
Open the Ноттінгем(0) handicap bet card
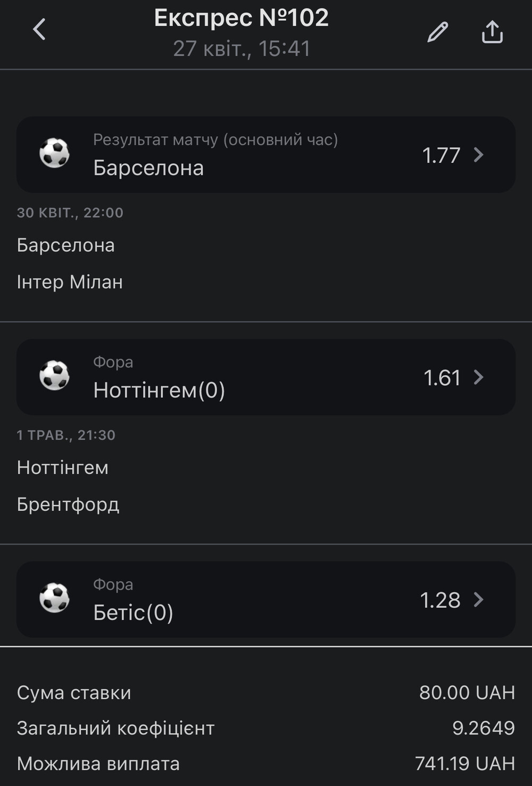click(x=266, y=377)
